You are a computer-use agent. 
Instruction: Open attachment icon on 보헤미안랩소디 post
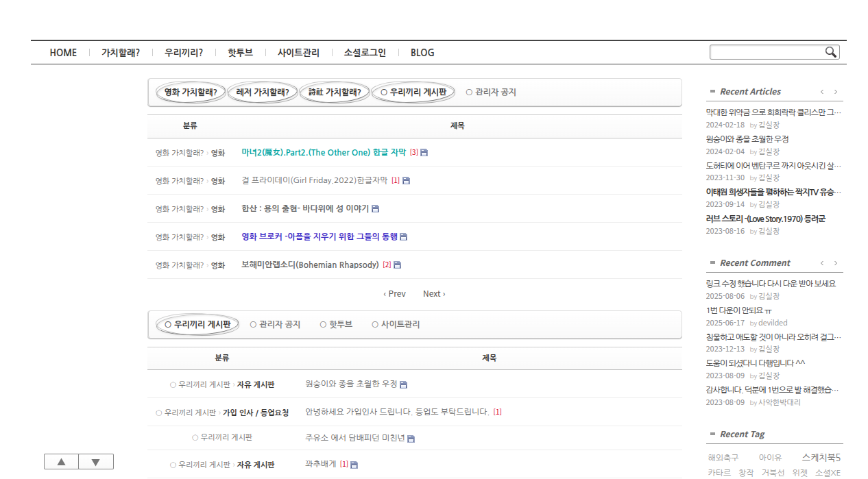pos(396,264)
